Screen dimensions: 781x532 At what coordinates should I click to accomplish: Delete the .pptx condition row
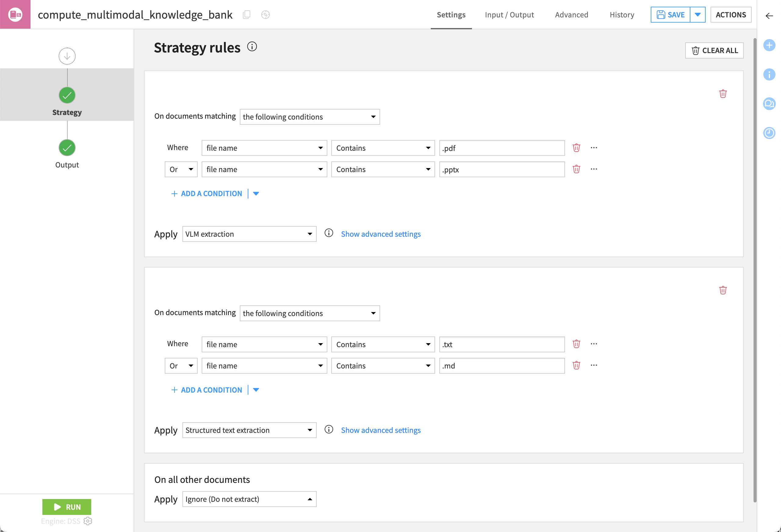[x=576, y=169]
